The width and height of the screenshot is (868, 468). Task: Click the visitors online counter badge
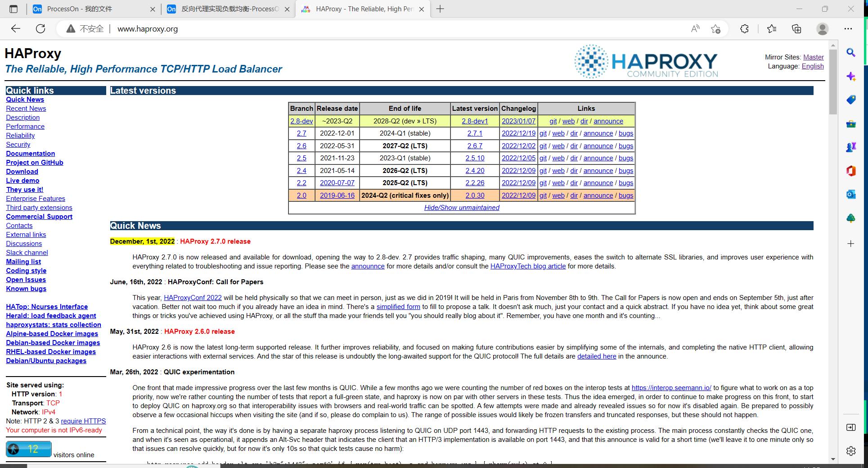pyautogui.click(x=29, y=449)
